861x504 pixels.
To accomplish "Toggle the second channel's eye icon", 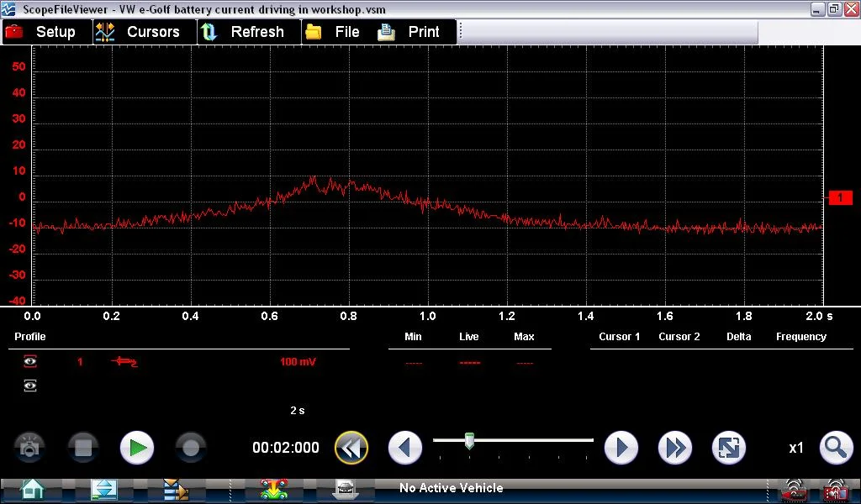I will coord(30,386).
